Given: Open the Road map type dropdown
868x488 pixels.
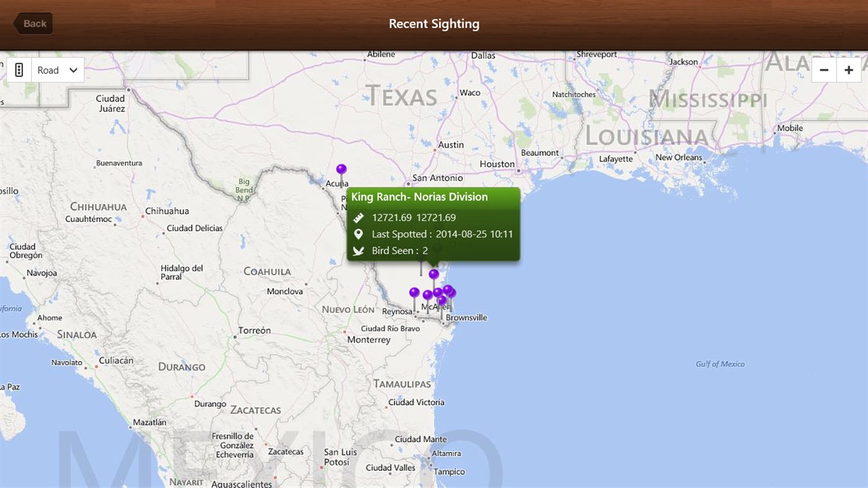Looking at the screenshot, I should coord(58,70).
